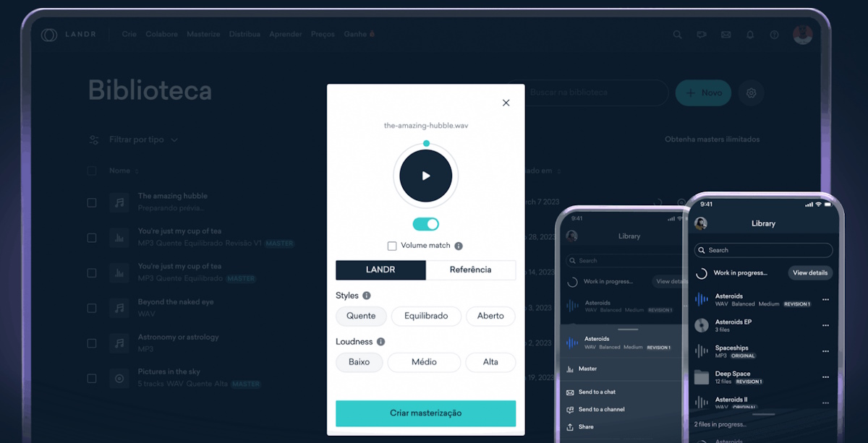Open the Volume match info icon

[x=459, y=246]
